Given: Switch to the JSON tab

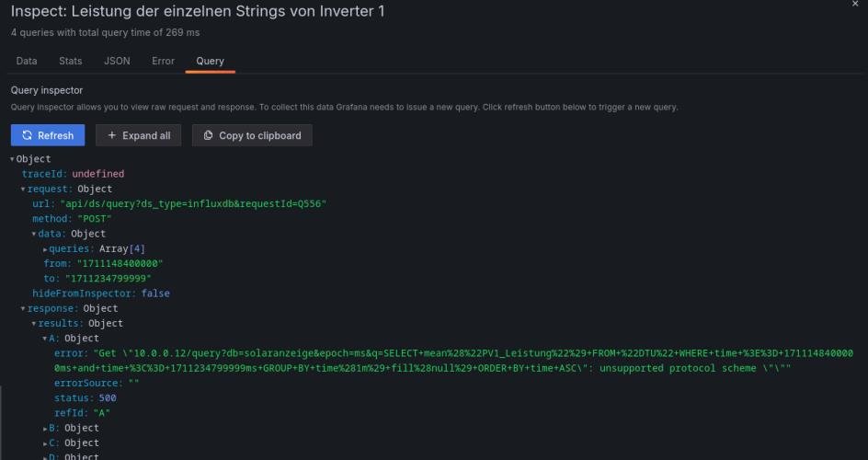Looking at the screenshot, I should [117, 61].
